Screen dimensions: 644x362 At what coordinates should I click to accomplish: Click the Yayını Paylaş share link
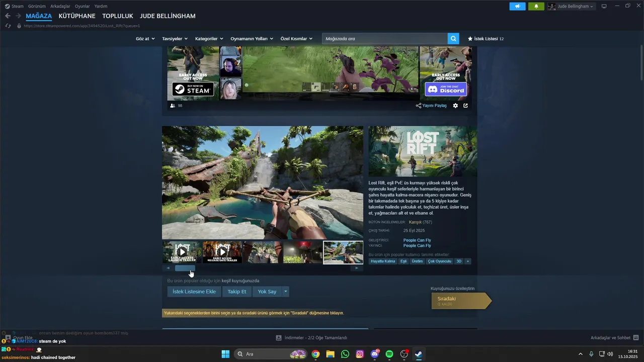coord(431,106)
